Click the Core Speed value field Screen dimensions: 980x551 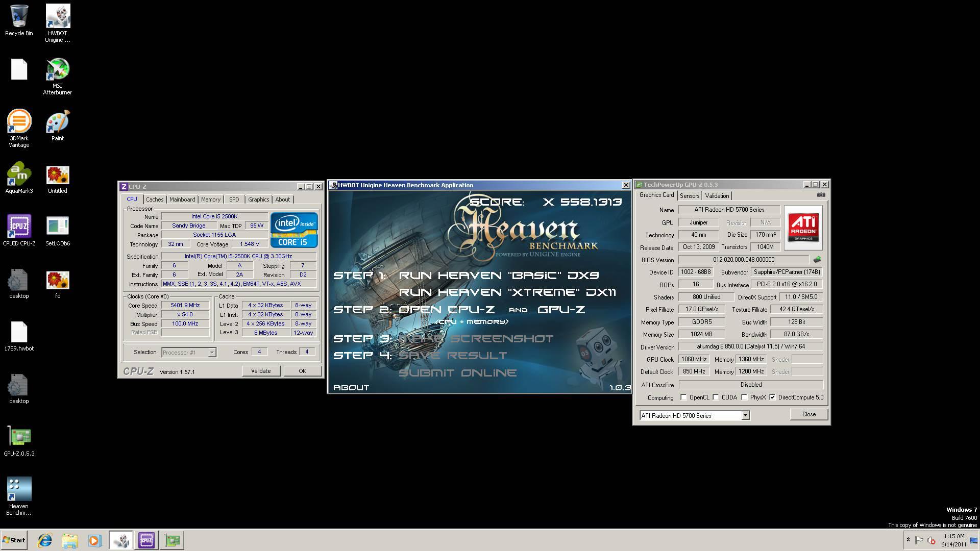[x=185, y=305]
